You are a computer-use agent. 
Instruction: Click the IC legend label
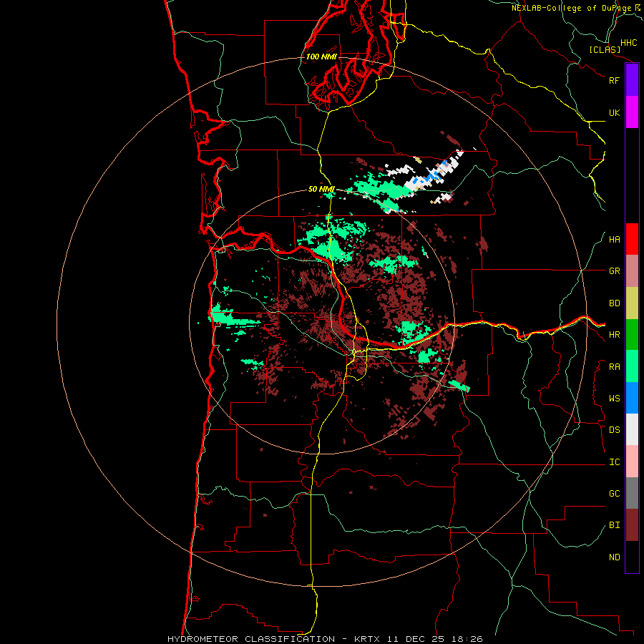click(x=614, y=462)
